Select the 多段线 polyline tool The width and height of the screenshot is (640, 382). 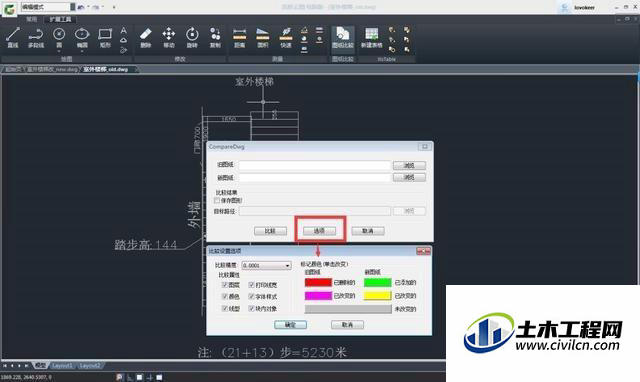click(x=36, y=38)
